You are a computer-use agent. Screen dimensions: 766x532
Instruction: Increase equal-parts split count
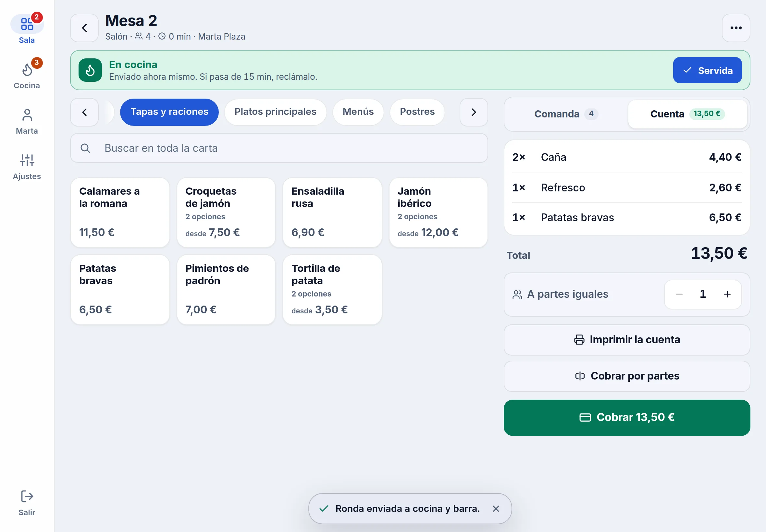click(727, 294)
